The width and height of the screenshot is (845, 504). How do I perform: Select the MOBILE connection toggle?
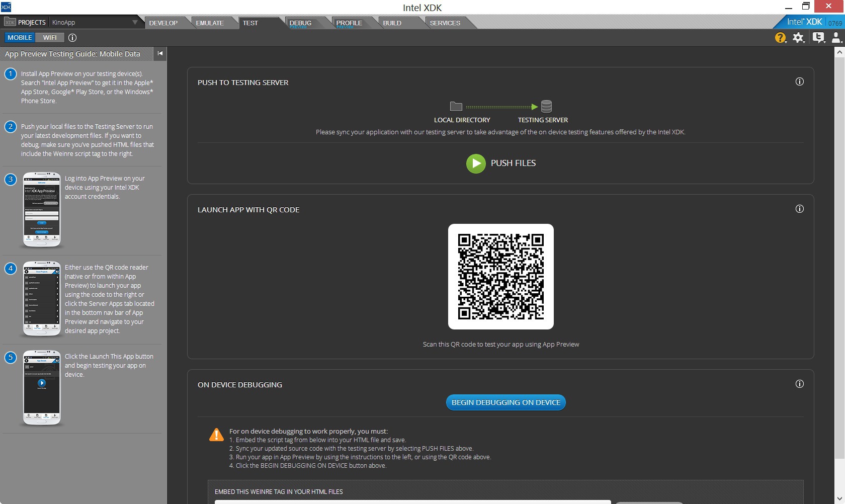20,38
